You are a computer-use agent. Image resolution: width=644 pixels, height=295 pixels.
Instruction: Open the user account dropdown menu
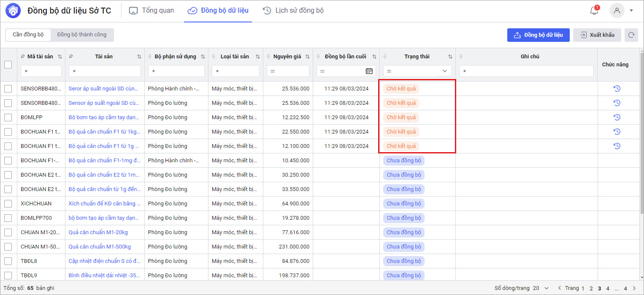click(x=631, y=11)
